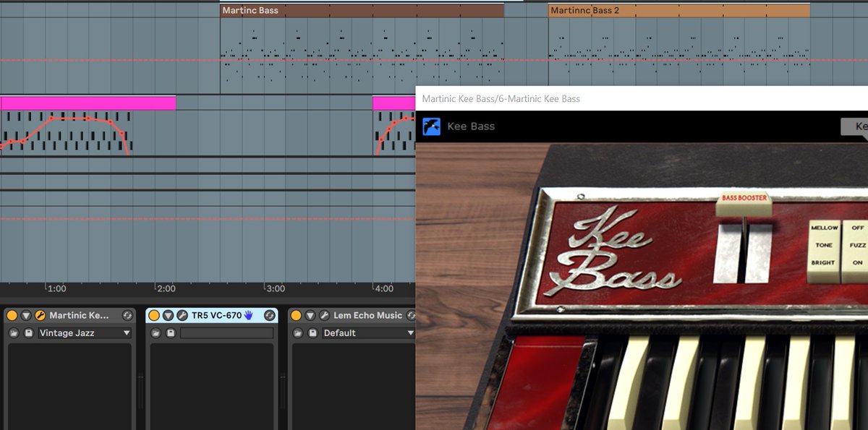Click the empty preset field on TR5 VC-670
Image resolution: width=868 pixels, height=430 pixels.
tap(226, 333)
